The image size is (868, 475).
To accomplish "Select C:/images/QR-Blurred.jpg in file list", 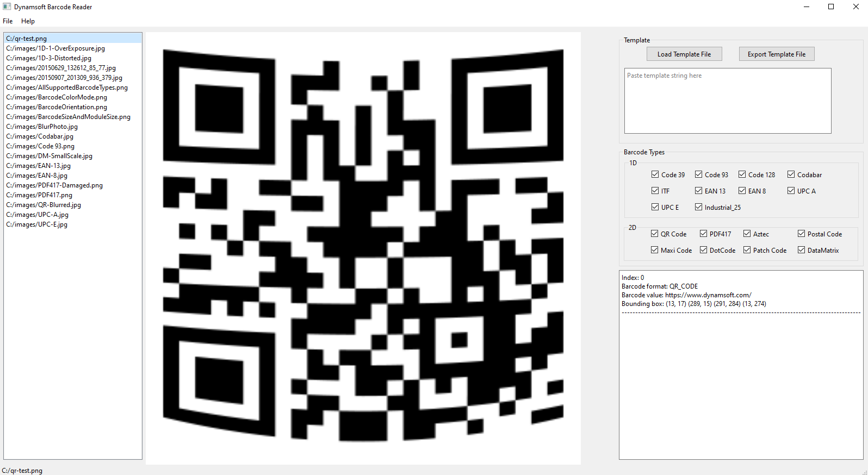I will [44, 205].
